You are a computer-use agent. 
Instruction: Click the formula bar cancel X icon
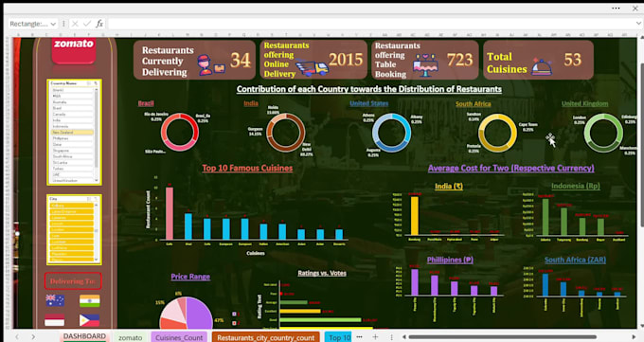tap(75, 24)
